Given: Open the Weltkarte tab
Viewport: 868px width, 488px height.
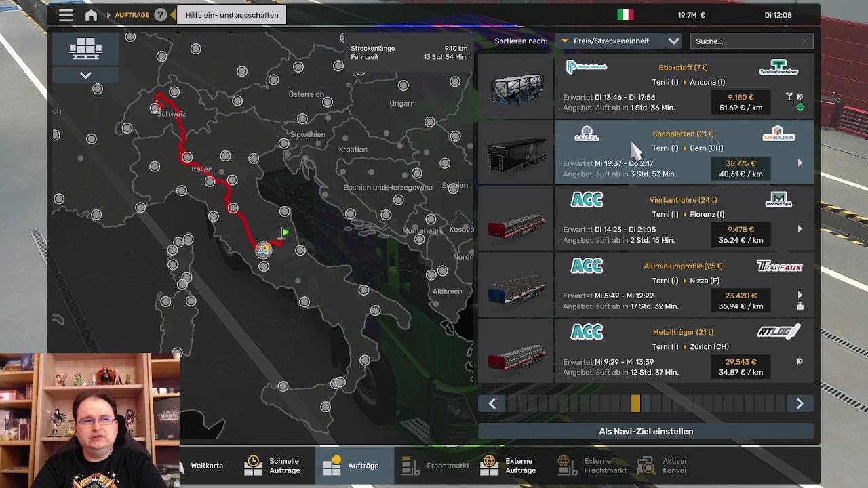Looking at the screenshot, I should point(207,466).
